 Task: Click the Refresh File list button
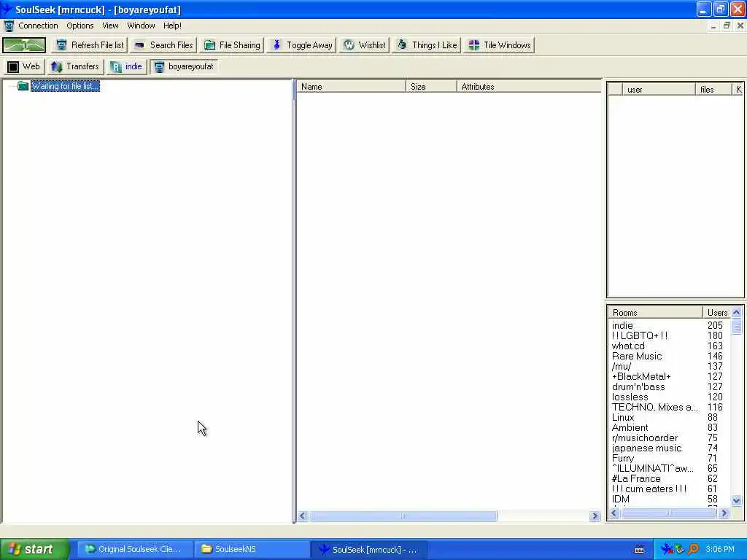pos(89,45)
